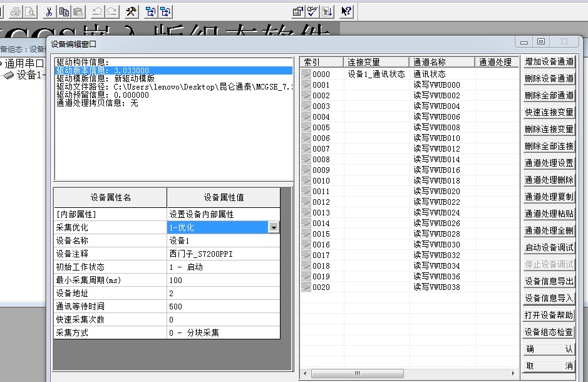This screenshot has height=382, width=588.
Task: Open the 采集优化 dropdown arrow
Action: (274, 228)
